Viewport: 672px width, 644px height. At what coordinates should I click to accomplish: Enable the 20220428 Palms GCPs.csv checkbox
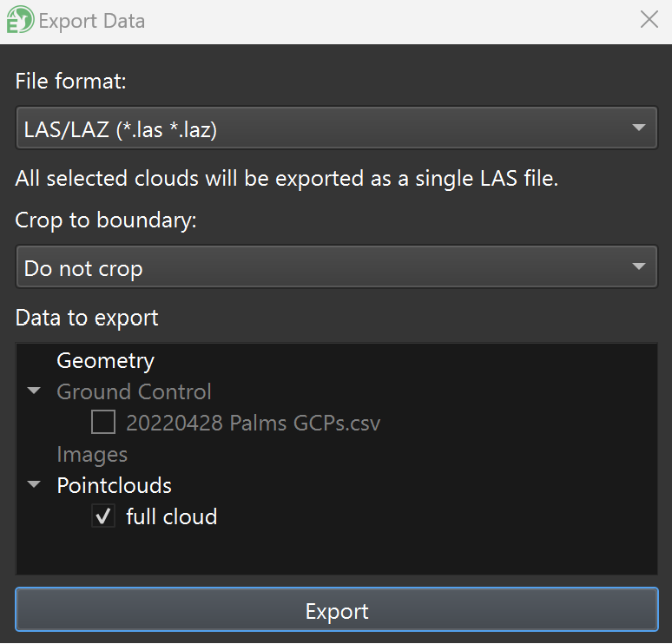coord(103,423)
